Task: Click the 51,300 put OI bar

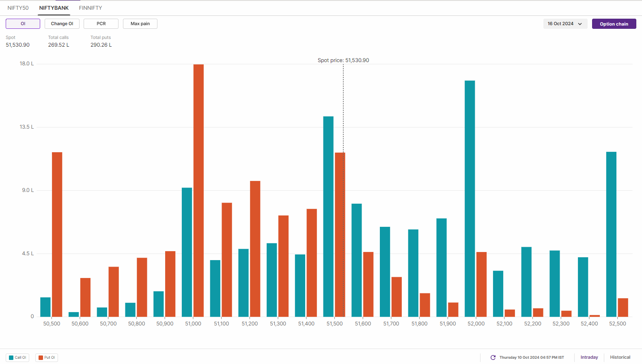Action: (x=283, y=266)
